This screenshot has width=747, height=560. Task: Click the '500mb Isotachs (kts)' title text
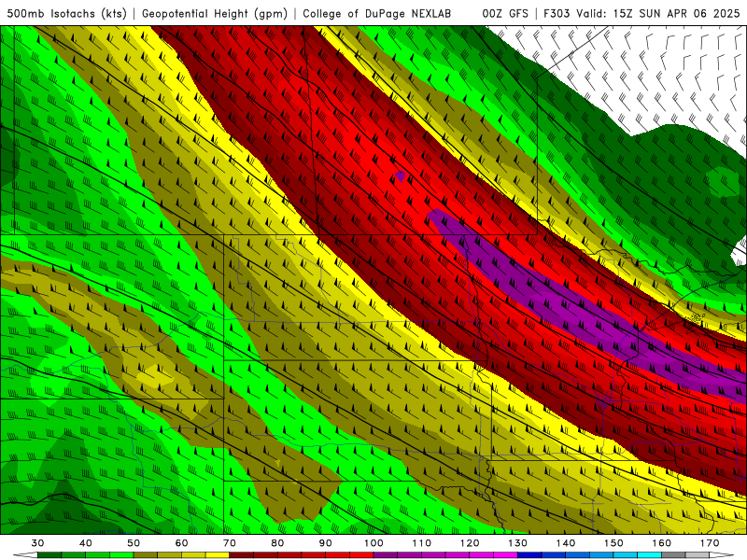click(x=66, y=13)
